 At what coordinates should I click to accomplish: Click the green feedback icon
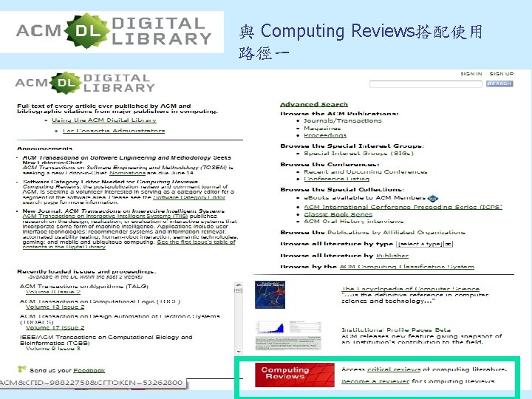click(x=21, y=369)
